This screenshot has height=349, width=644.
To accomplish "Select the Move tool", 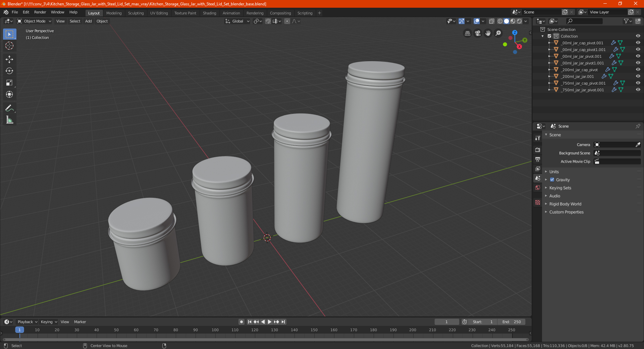I will click(9, 59).
